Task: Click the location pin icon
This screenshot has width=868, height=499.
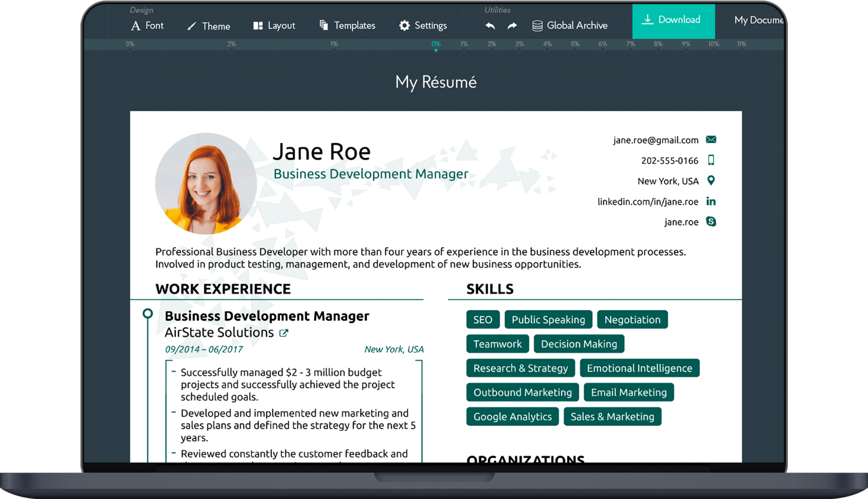Action: (x=711, y=181)
